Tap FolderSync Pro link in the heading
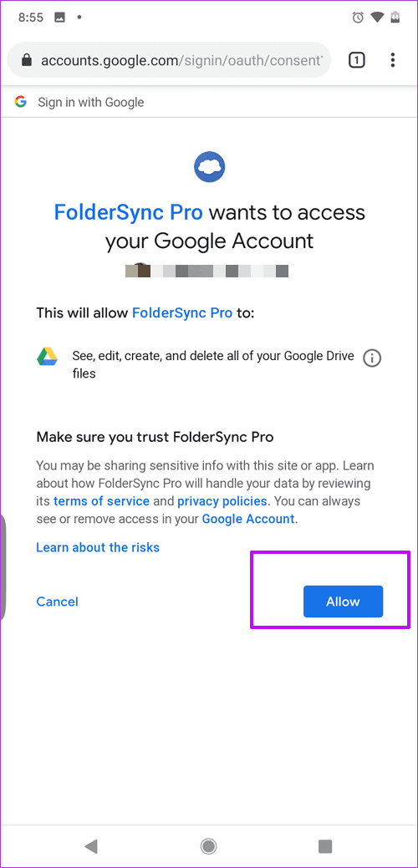 [x=129, y=212]
